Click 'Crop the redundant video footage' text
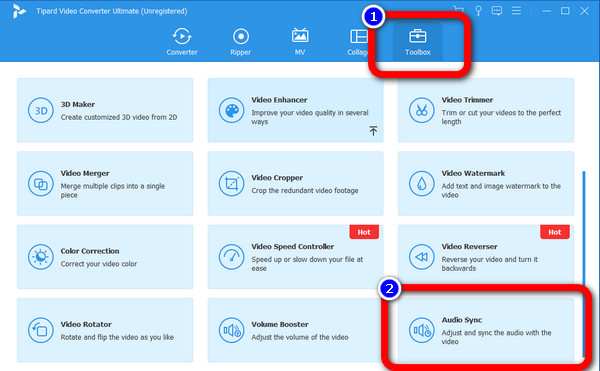This screenshot has width=600, height=371. [x=305, y=190]
